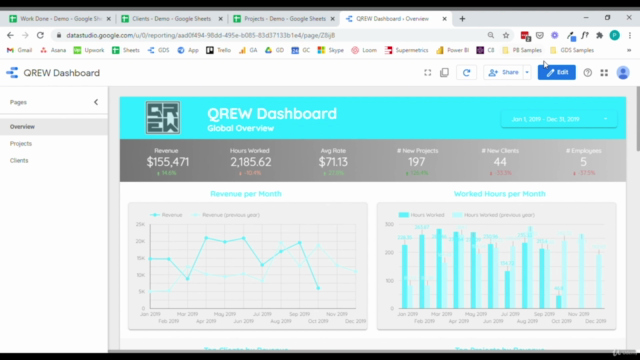Image resolution: width=640 pixels, height=360 pixels.
Task: Open the Skype bookmark
Action: [x=331, y=50]
